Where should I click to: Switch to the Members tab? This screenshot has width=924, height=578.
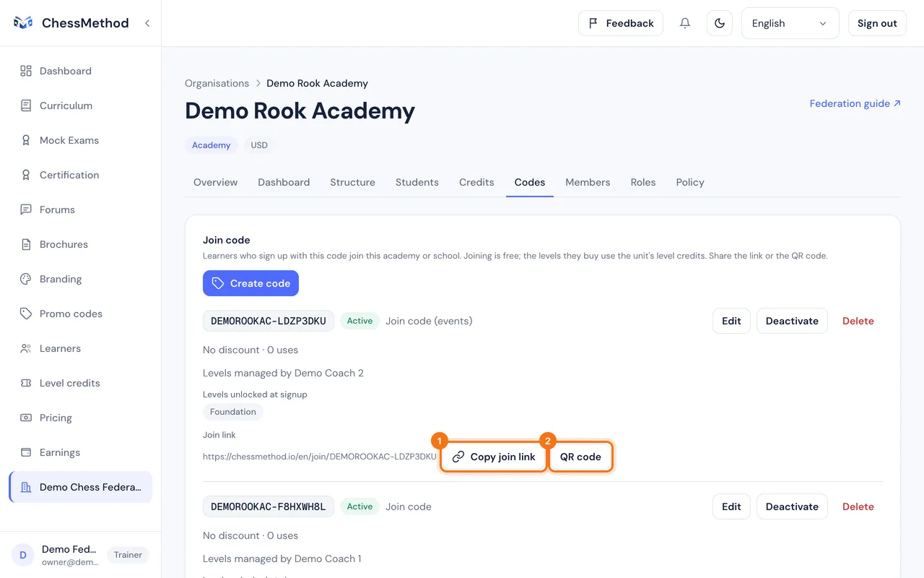click(x=588, y=182)
